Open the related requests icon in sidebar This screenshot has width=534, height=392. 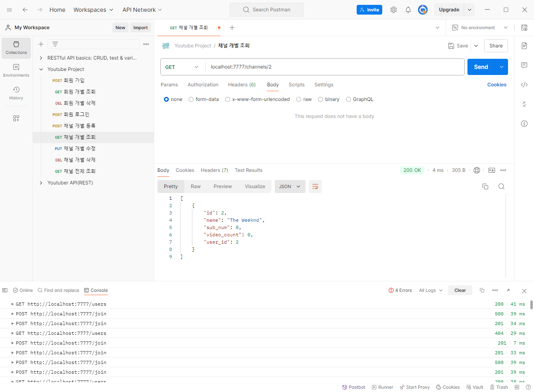tap(524, 104)
